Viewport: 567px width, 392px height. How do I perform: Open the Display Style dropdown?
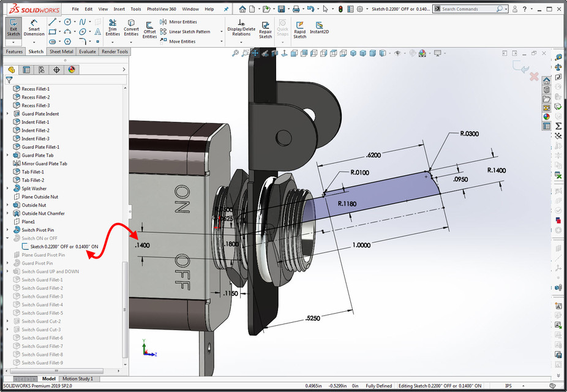click(x=389, y=53)
